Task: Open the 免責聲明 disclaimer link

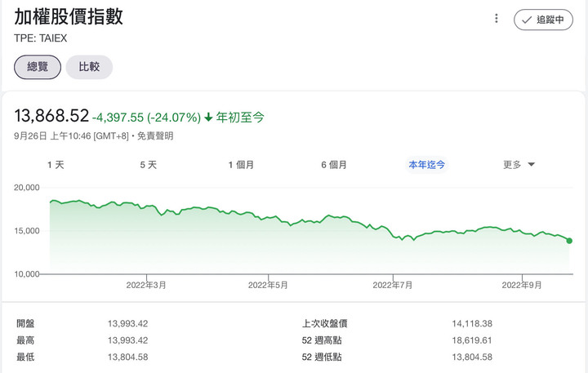Action: 154,136
